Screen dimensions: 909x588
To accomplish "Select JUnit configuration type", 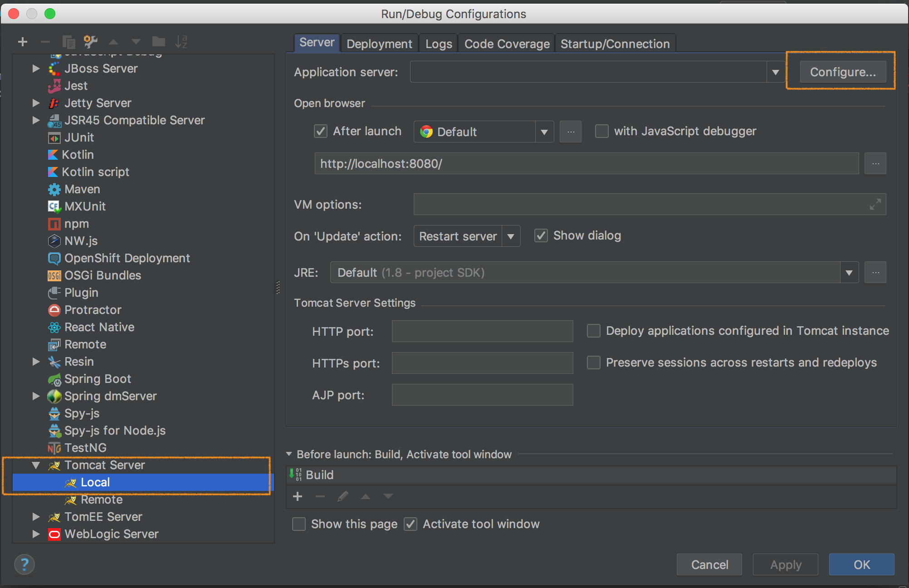I will click(79, 137).
